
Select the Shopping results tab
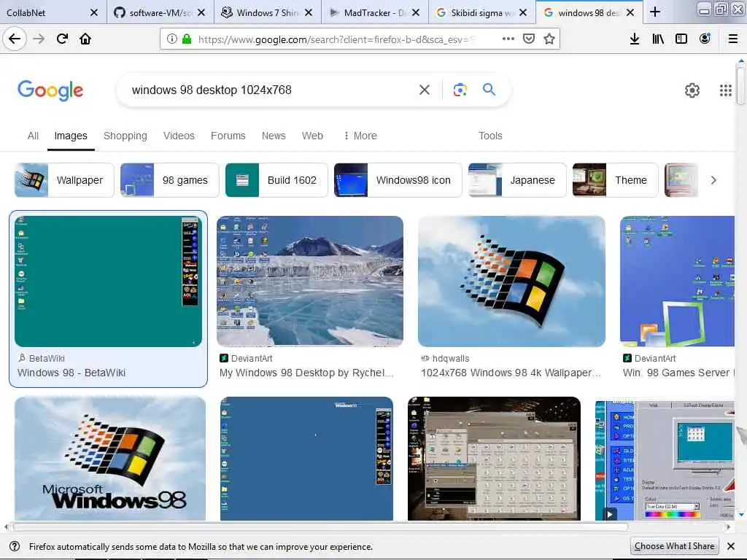point(125,136)
